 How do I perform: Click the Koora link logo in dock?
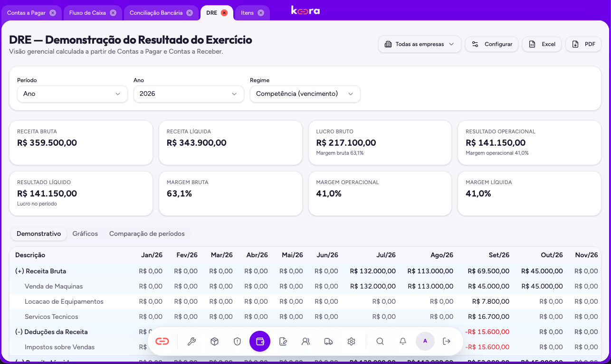click(x=162, y=341)
